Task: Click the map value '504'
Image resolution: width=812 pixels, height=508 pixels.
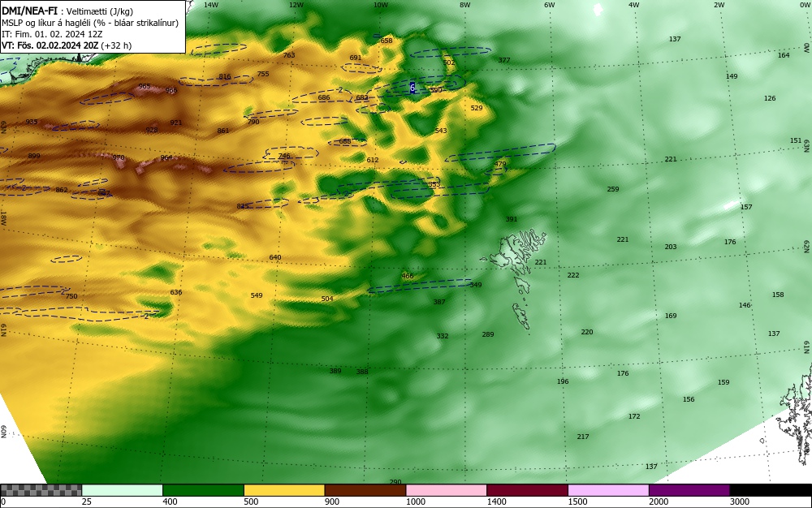Action: coord(327,299)
